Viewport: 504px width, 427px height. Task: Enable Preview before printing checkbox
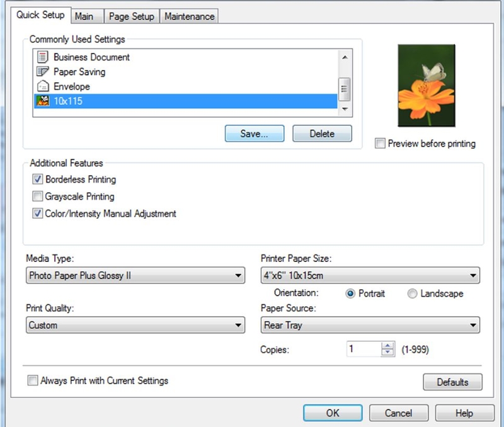pyautogui.click(x=380, y=144)
